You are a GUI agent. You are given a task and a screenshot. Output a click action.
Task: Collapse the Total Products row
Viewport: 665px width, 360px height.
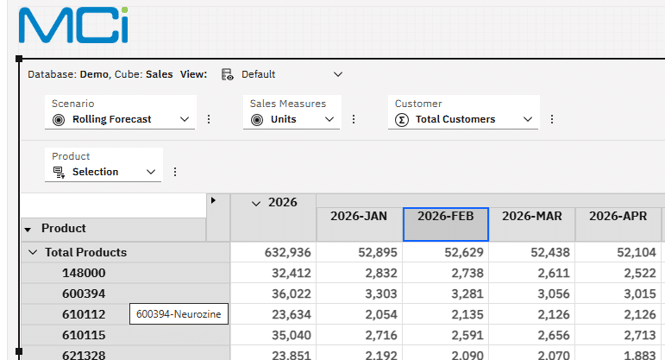tap(33, 252)
